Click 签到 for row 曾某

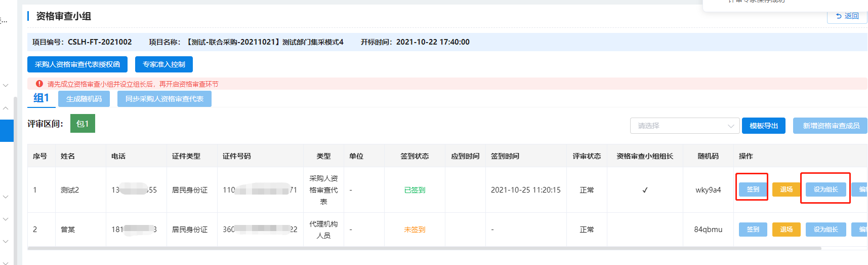point(753,230)
